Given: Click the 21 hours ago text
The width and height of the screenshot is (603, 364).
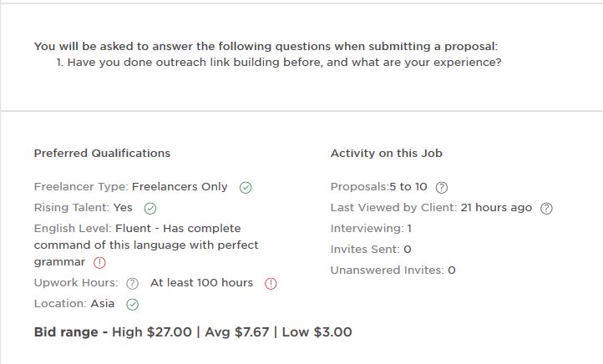Looking at the screenshot, I should tap(496, 208).
